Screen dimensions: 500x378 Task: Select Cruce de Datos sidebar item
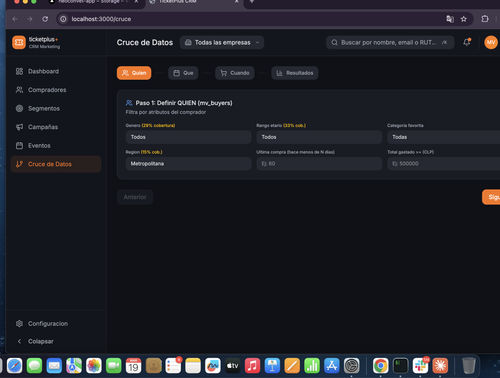pyautogui.click(x=56, y=164)
